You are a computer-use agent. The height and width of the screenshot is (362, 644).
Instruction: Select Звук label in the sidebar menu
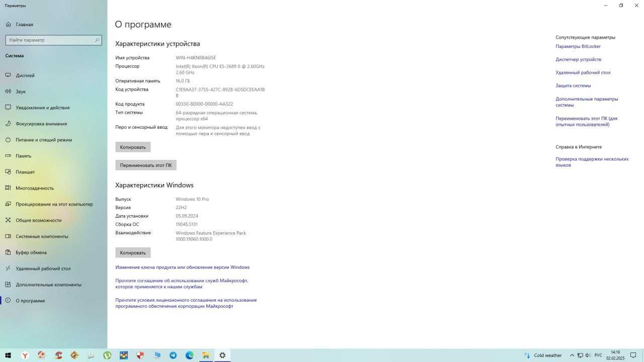click(x=21, y=92)
